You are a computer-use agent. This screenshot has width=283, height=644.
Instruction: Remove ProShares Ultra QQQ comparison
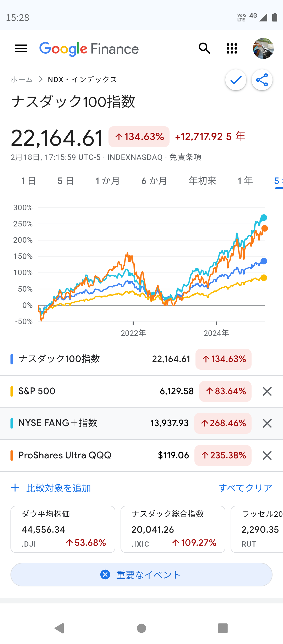click(x=267, y=456)
